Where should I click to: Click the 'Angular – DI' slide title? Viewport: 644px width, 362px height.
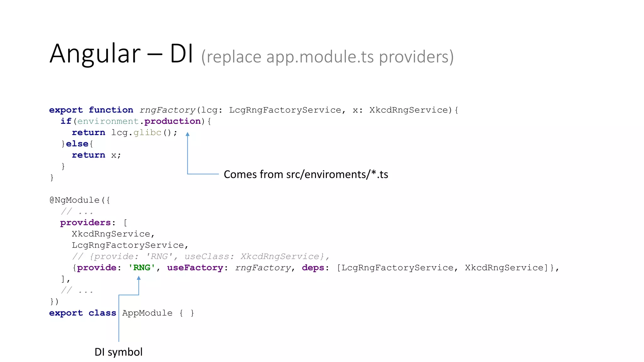coord(121,53)
